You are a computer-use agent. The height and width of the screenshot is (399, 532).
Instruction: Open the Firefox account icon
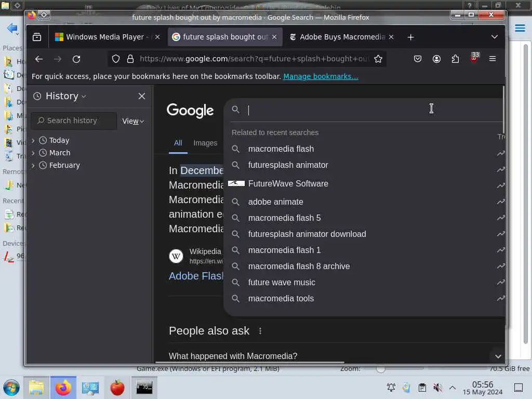(436, 59)
